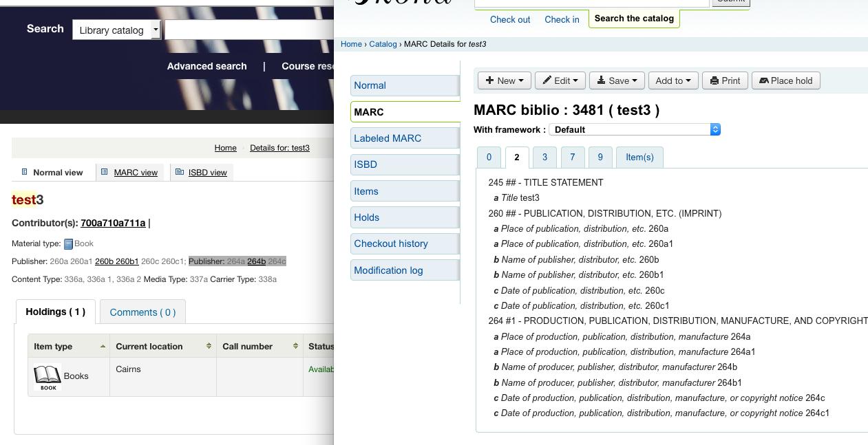Image resolution: width=868 pixels, height=445 pixels.
Task: Follow the 700a710a711a contributor link
Action: tap(113, 223)
